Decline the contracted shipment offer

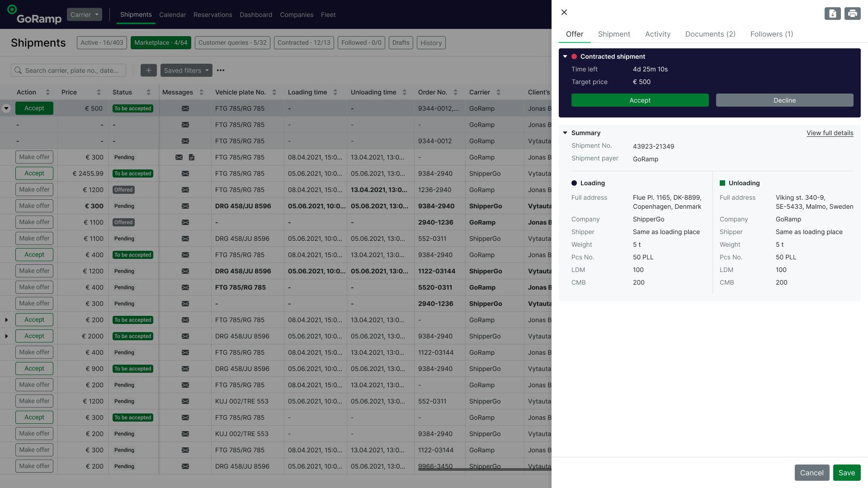[784, 100]
